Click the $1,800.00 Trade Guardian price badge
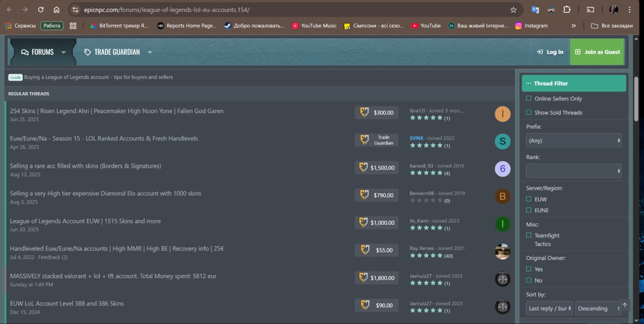 (x=376, y=278)
